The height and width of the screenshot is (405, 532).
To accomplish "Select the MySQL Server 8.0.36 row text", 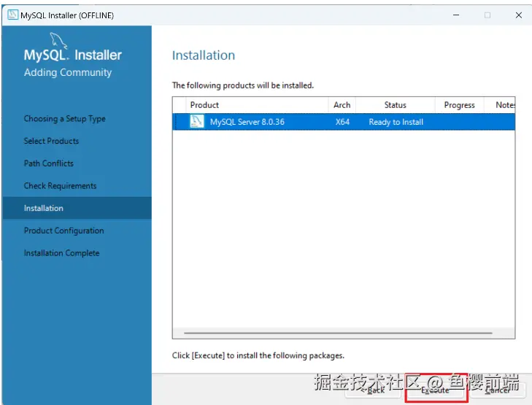I will [247, 122].
